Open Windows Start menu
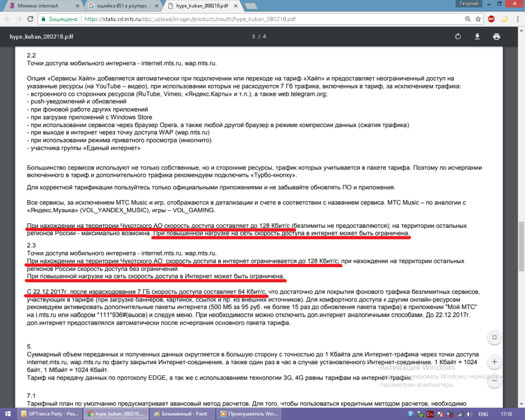The image size is (525, 420). tap(8, 414)
